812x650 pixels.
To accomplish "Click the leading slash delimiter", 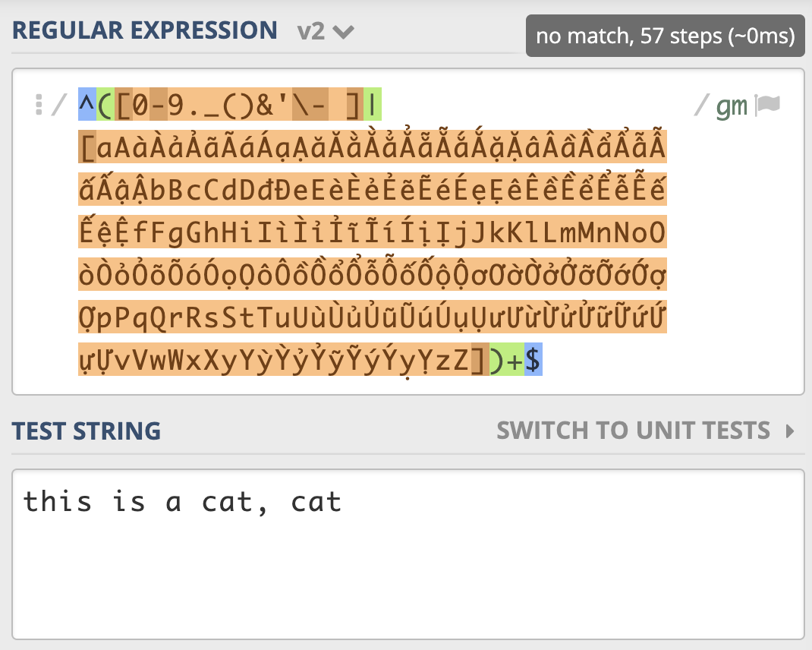I will tap(59, 104).
